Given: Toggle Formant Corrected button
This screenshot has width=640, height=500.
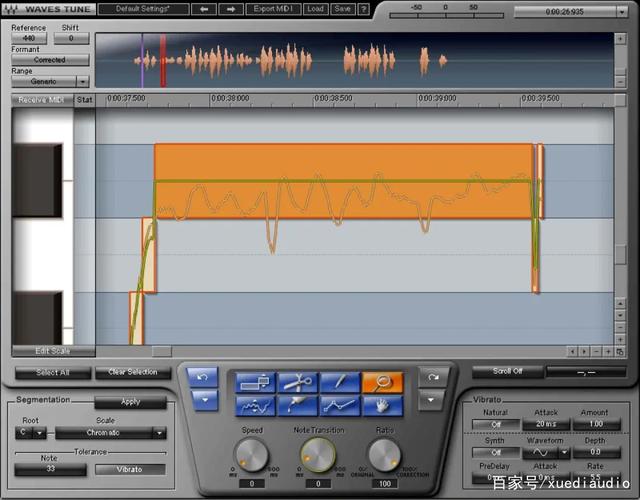Looking at the screenshot, I should (x=50, y=60).
